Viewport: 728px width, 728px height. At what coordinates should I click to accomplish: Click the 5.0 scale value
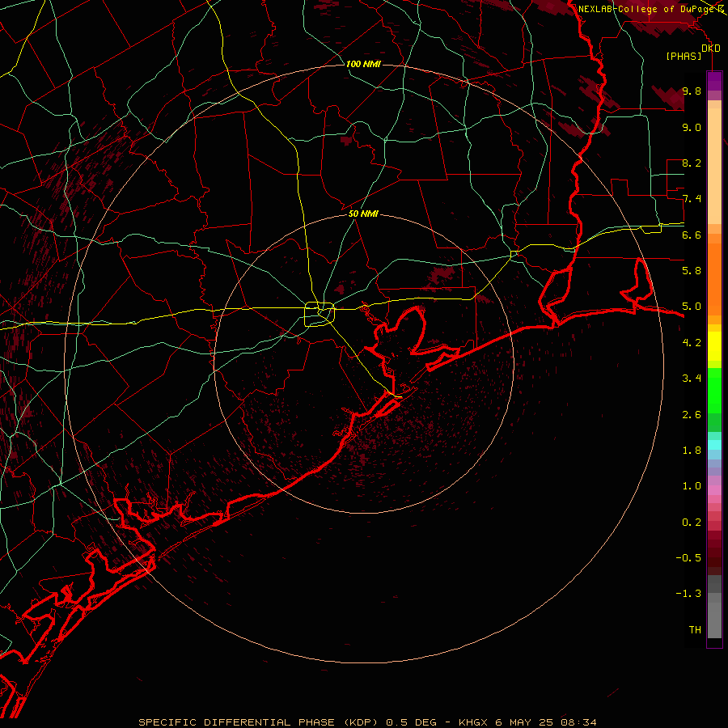click(692, 307)
